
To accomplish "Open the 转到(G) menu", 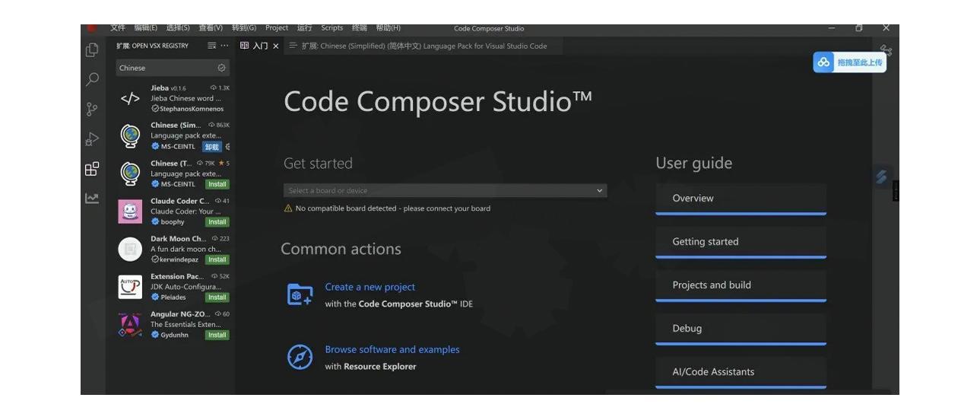I will pyautogui.click(x=244, y=28).
